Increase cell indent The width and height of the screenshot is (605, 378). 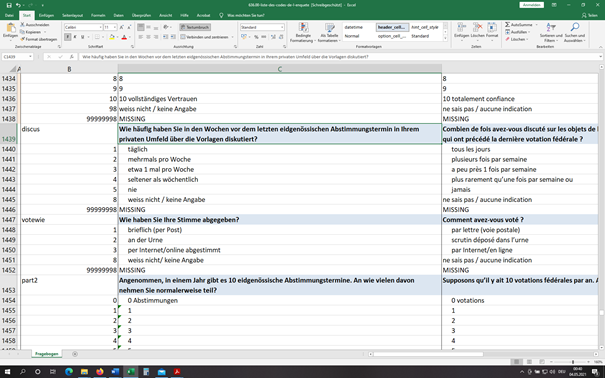(172, 37)
